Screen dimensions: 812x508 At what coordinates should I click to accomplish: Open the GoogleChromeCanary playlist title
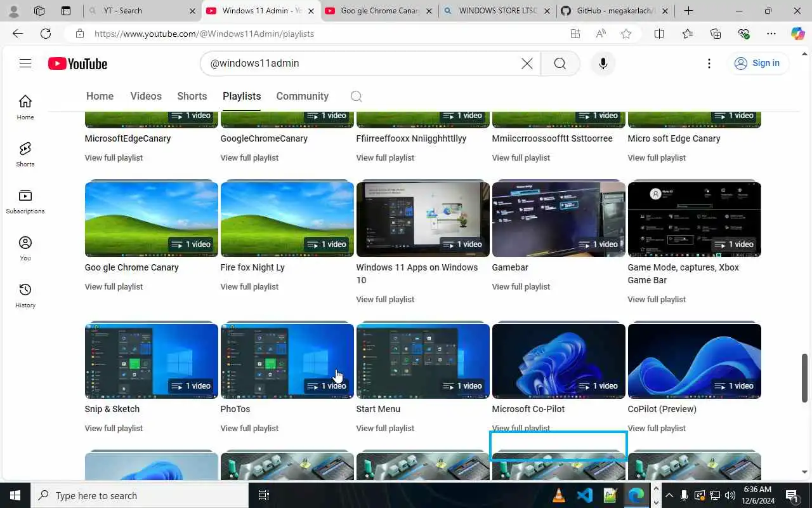point(264,138)
